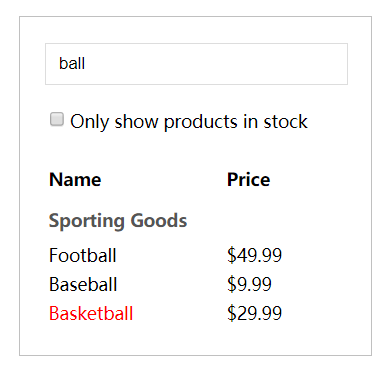This screenshot has width=391, height=377.
Task: Click empty area of search field right of text
Action: [x=217, y=64]
